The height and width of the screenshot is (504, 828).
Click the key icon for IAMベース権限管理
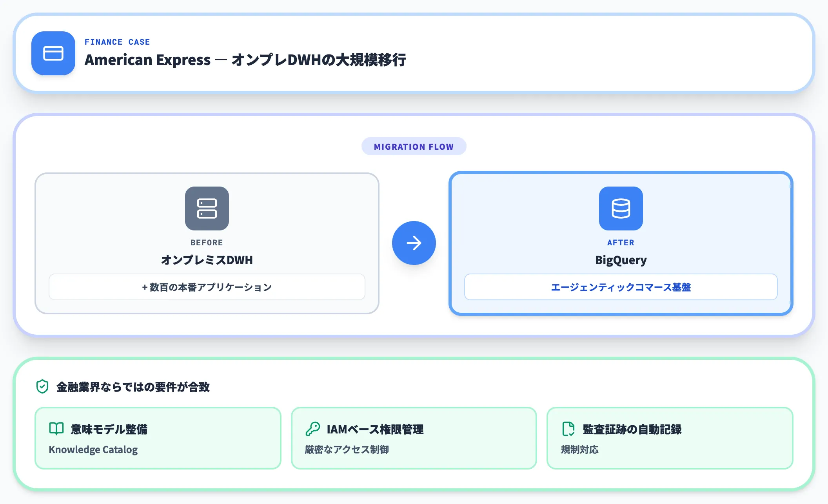pos(312,429)
